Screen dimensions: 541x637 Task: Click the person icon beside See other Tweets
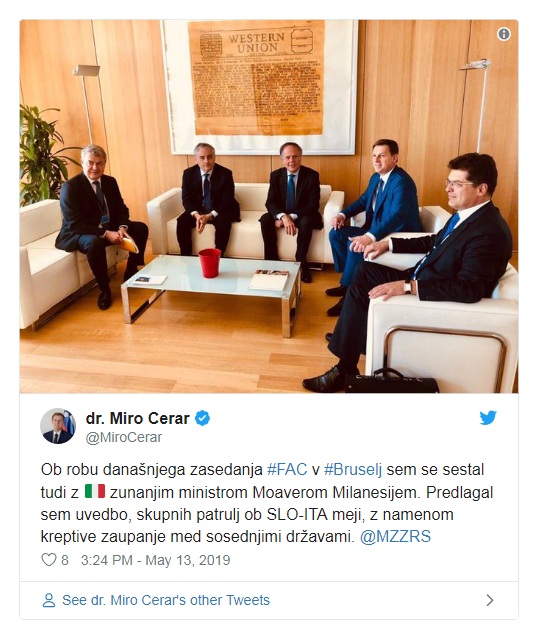tap(49, 600)
